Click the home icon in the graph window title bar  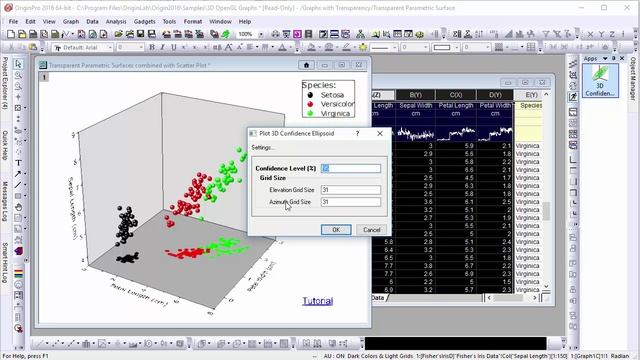point(306,65)
